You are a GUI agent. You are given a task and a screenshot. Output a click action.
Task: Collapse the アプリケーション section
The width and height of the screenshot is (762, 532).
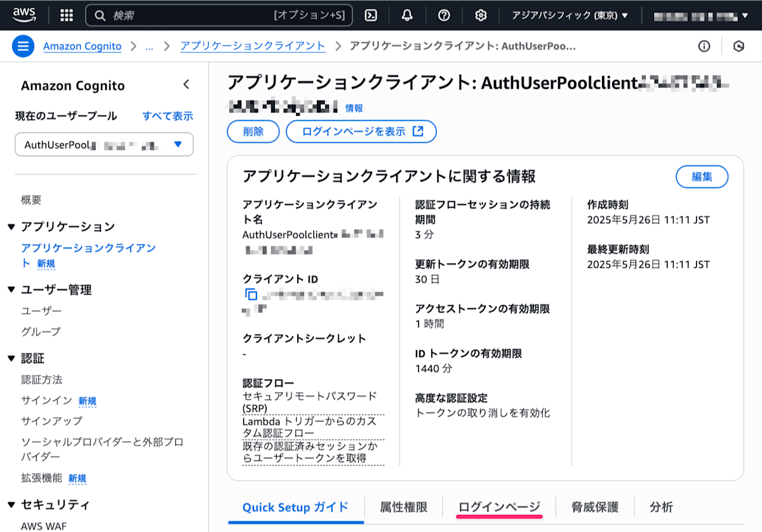click(x=11, y=227)
